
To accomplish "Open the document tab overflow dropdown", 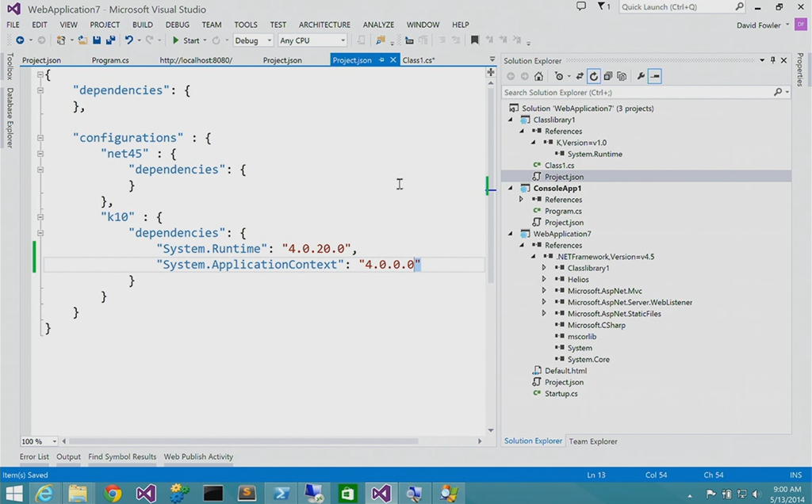I will pyautogui.click(x=492, y=60).
